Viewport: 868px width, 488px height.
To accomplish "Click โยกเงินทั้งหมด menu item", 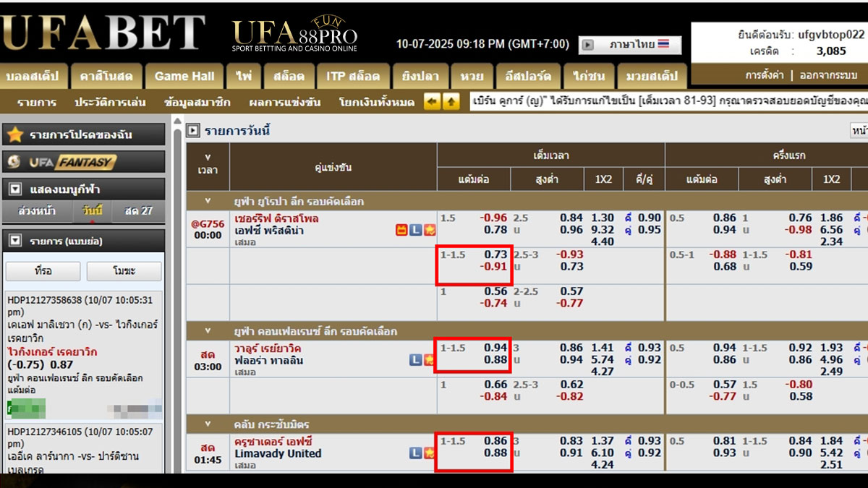I will coord(376,102).
